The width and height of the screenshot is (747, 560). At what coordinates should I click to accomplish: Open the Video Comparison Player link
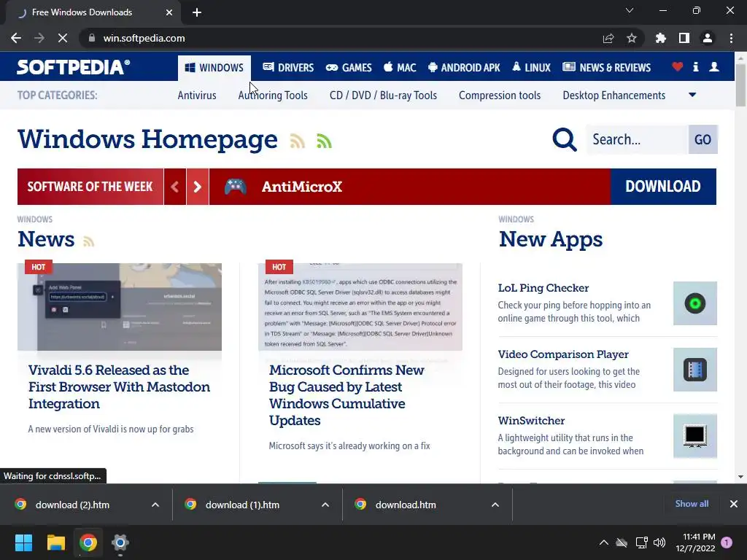pyautogui.click(x=563, y=354)
